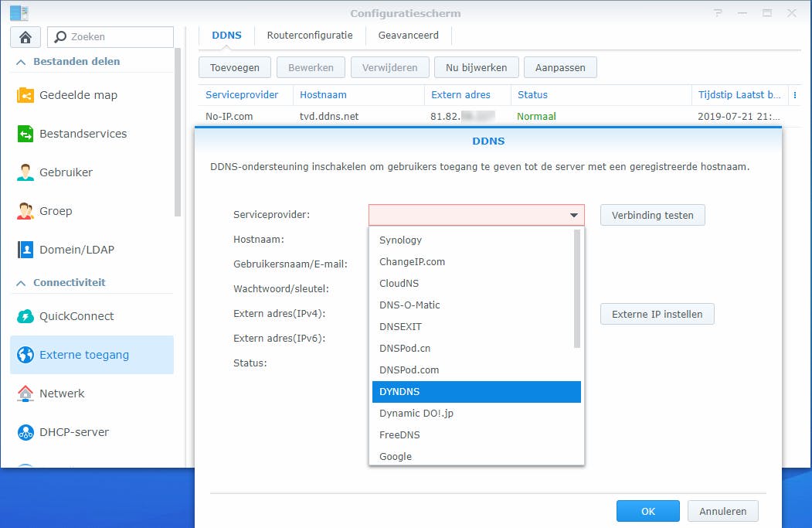812x528 pixels.
Task: Click the Verwijderen button
Action: [390, 68]
